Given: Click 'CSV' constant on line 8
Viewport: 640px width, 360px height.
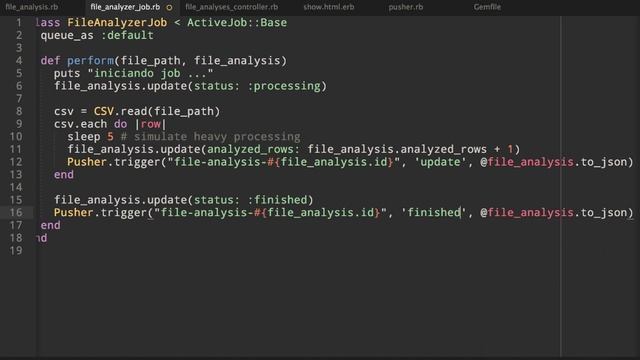Looking at the screenshot, I should click(104, 111).
